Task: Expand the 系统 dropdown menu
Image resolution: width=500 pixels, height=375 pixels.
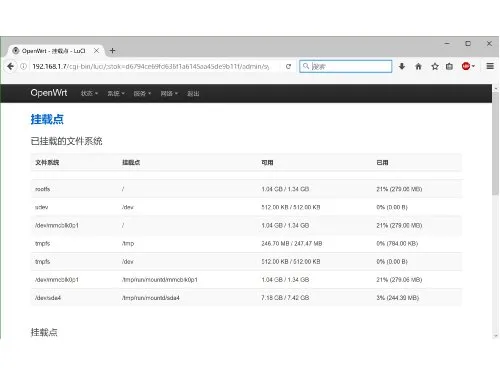Action: coord(116,93)
